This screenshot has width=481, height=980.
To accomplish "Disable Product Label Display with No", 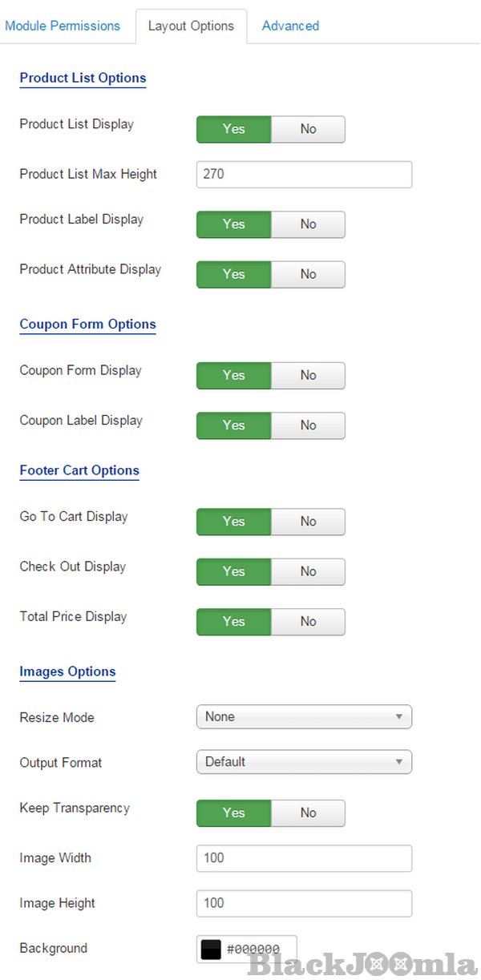I will pyautogui.click(x=308, y=224).
